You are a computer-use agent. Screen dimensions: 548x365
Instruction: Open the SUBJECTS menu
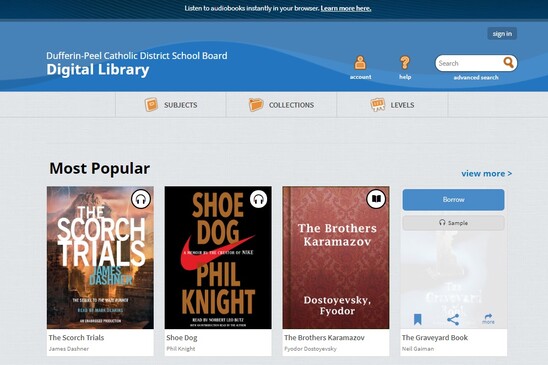[171, 105]
